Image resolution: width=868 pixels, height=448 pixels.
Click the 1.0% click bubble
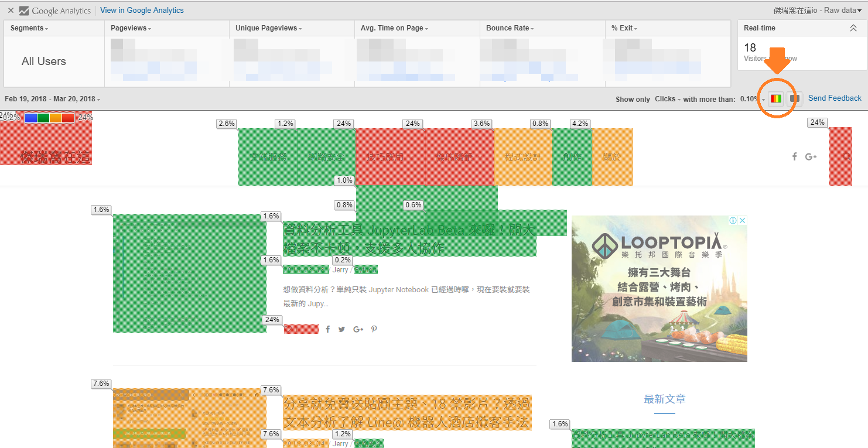344,180
